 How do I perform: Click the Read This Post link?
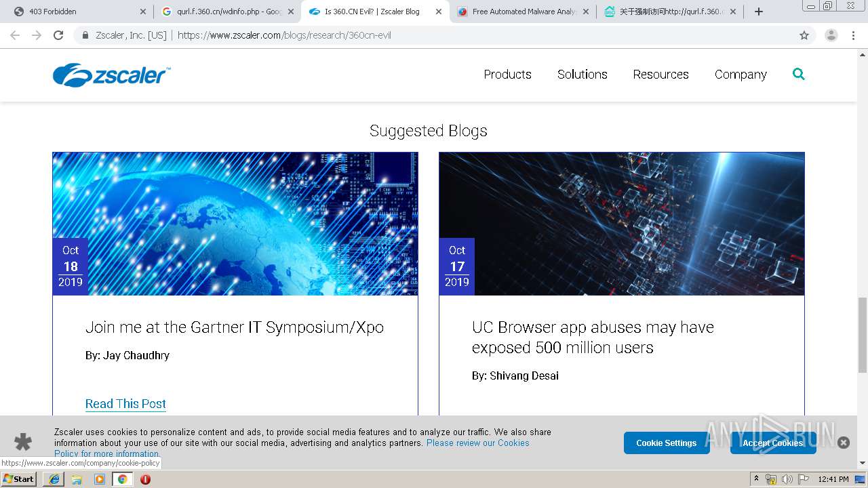tap(125, 404)
